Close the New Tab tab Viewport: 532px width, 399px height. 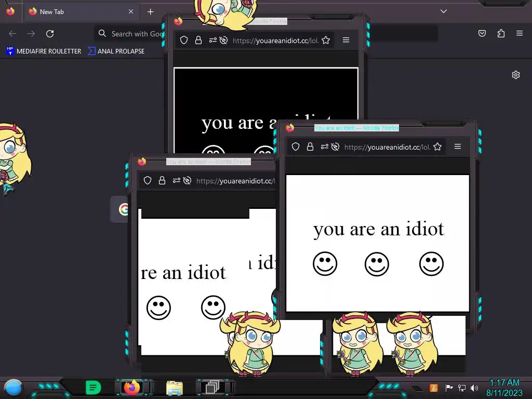[131, 11]
